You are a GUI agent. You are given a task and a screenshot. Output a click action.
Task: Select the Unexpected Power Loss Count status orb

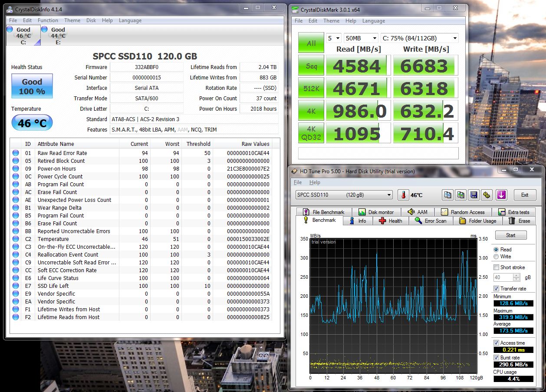pyautogui.click(x=16, y=200)
